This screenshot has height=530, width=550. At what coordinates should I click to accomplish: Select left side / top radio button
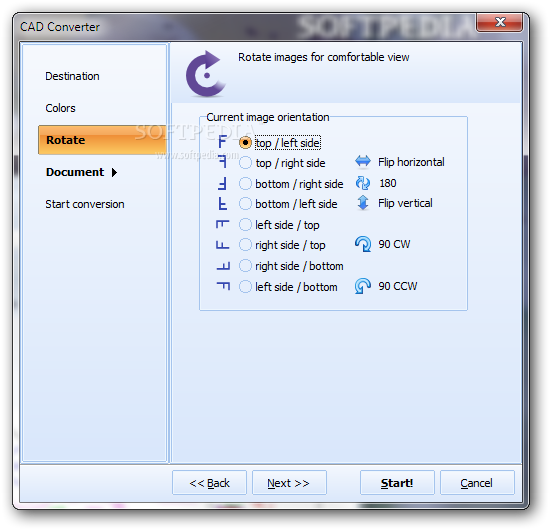point(245,224)
